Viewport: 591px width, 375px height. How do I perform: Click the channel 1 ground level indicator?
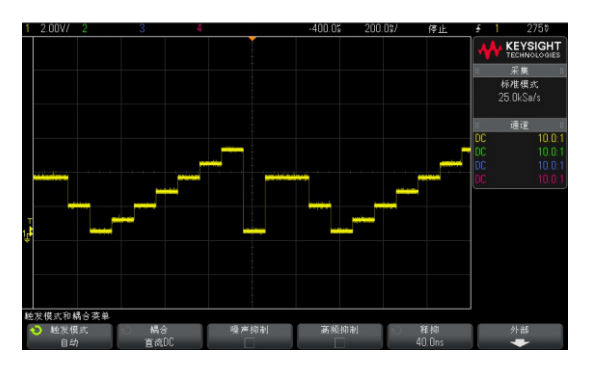28,235
